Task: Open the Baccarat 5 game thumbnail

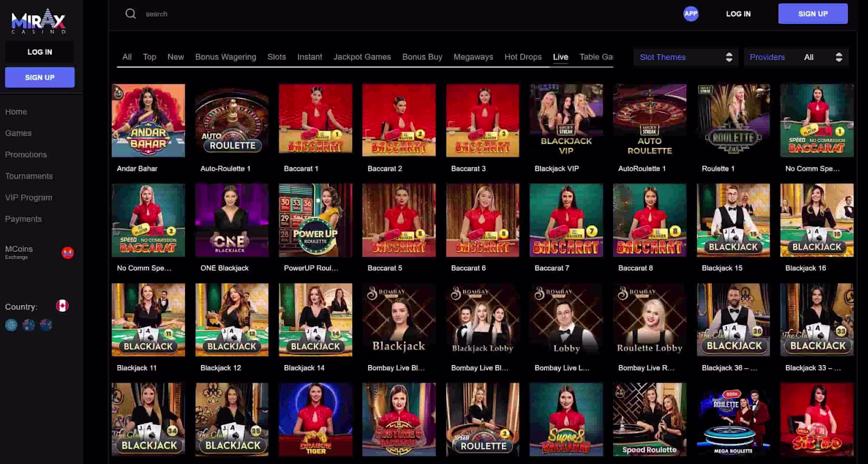Action: coord(399,220)
